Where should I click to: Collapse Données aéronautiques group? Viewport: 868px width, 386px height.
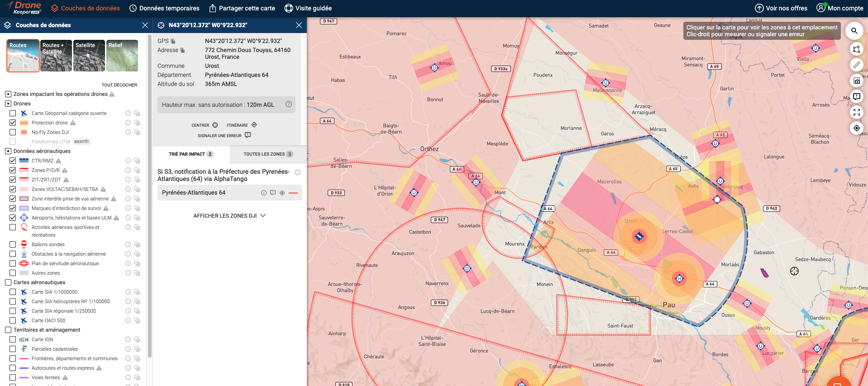[8, 151]
